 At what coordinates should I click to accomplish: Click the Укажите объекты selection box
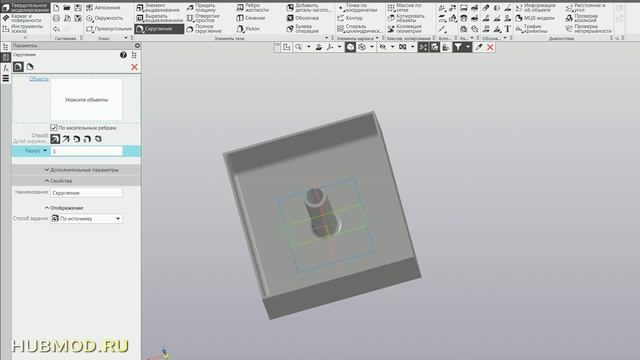point(87,100)
